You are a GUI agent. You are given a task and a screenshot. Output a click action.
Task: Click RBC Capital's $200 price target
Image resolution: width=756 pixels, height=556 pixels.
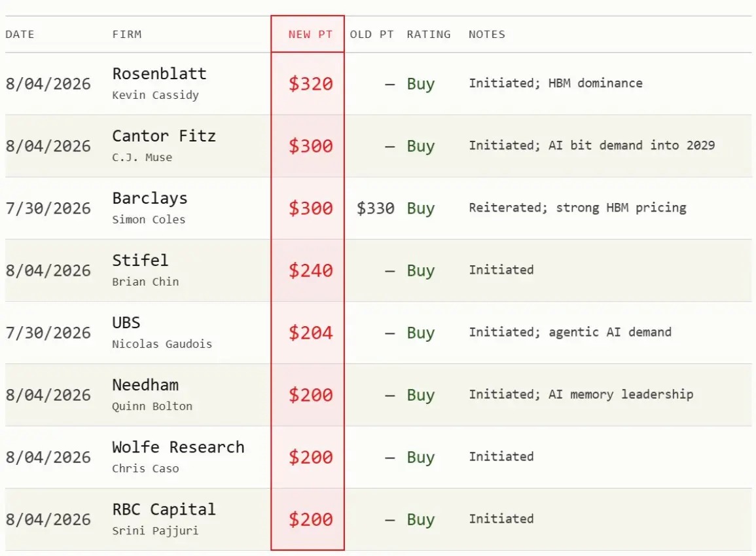pos(310,519)
